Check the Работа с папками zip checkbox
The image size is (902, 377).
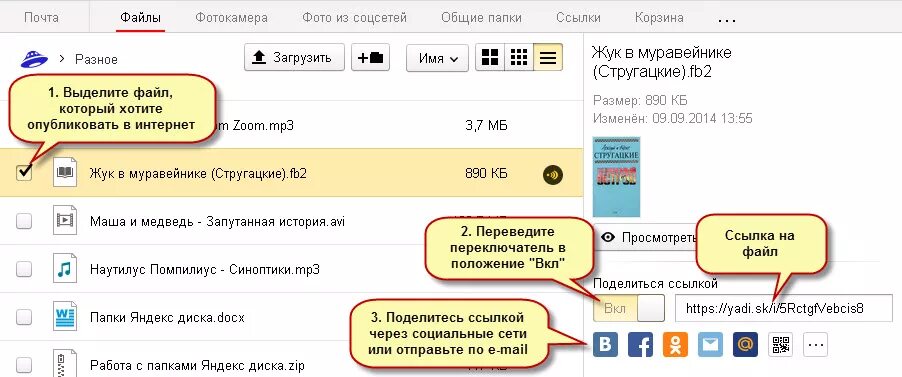click(x=24, y=365)
